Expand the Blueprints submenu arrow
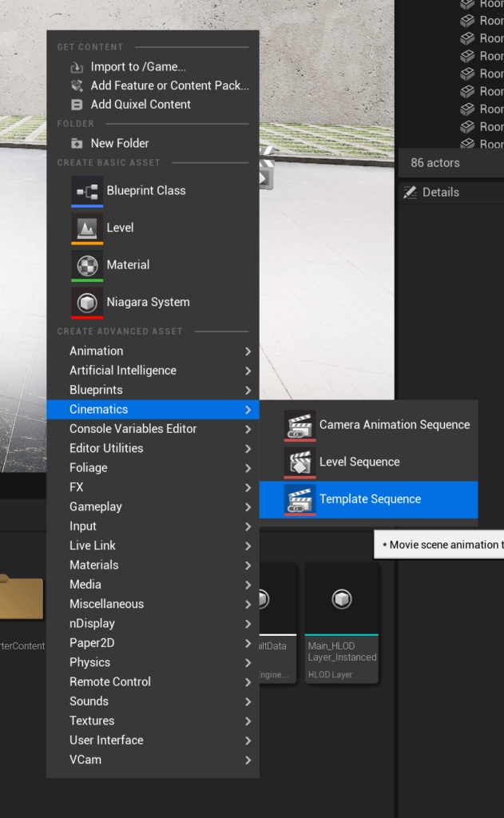504x818 pixels. click(248, 390)
